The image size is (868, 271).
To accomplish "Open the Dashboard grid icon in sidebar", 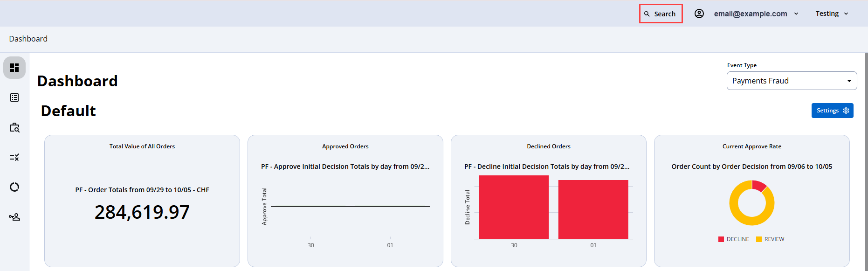I will (x=14, y=68).
